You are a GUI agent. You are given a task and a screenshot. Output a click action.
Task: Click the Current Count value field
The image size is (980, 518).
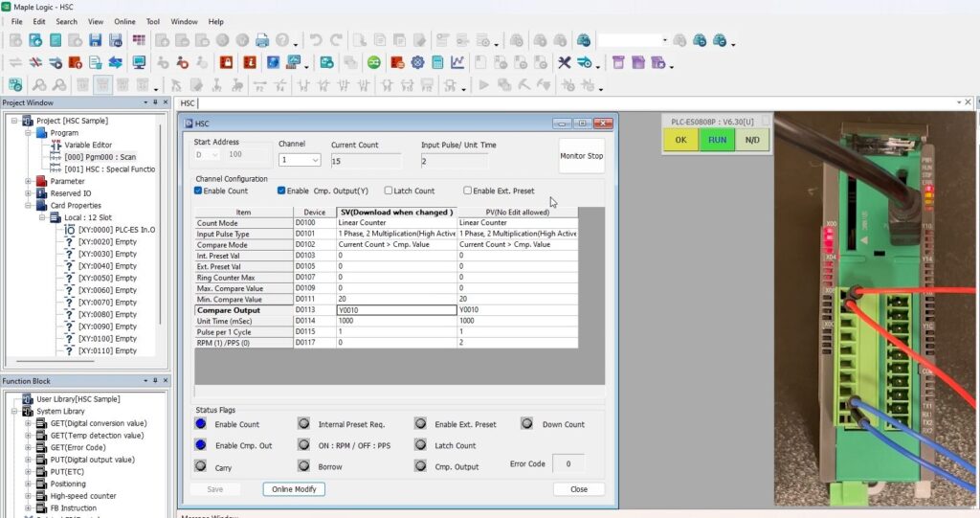point(366,161)
